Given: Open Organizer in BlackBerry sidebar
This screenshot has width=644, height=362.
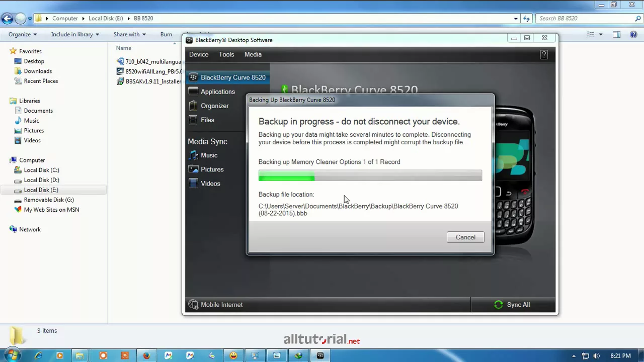Looking at the screenshot, I should pos(215,106).
